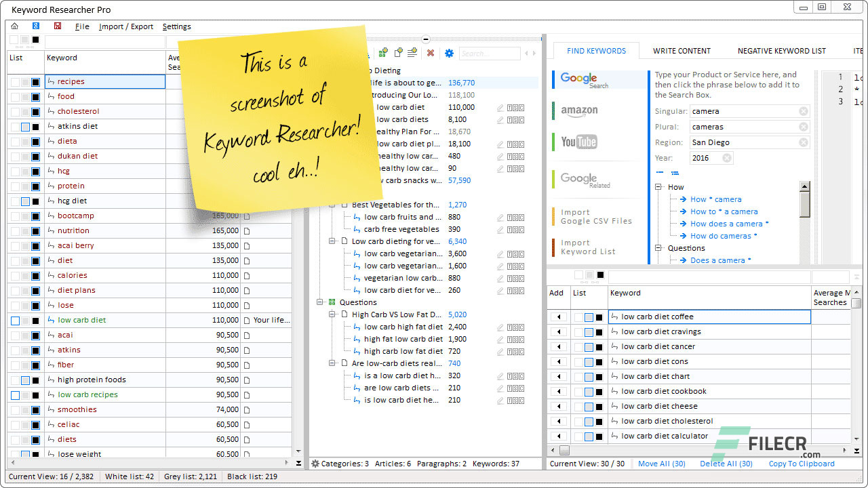Switch to the NEGATIVE KEYWORD LIST tab
Screen dimensions: 868x488
[782, 51]
